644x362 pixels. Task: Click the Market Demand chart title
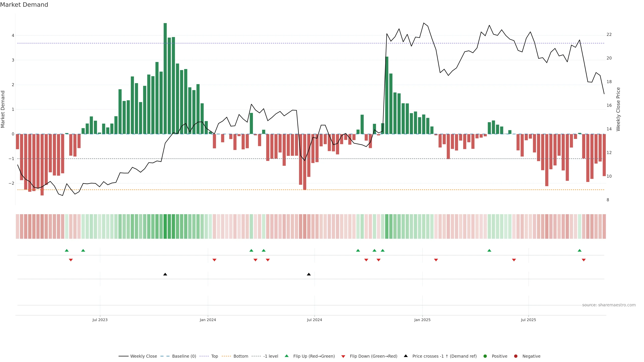point(24,5)
